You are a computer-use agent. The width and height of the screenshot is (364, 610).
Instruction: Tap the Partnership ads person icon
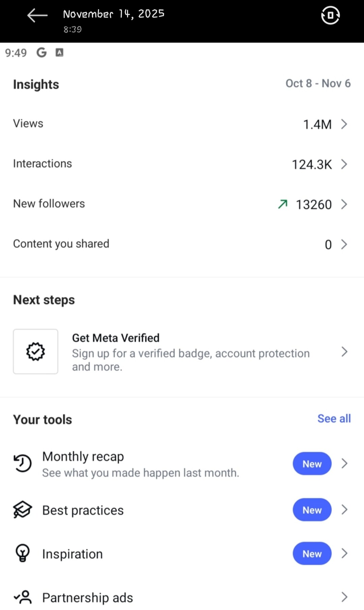(x=23, y=597)
